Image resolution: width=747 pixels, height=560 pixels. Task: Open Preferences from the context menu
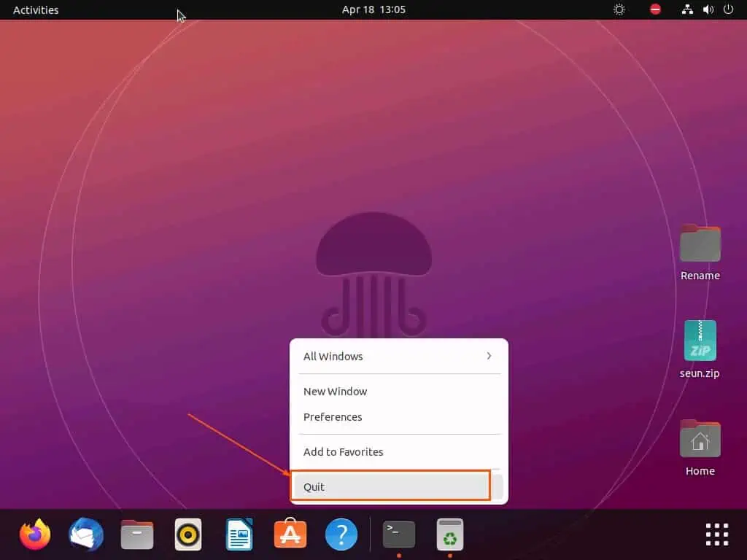point(399,416)
